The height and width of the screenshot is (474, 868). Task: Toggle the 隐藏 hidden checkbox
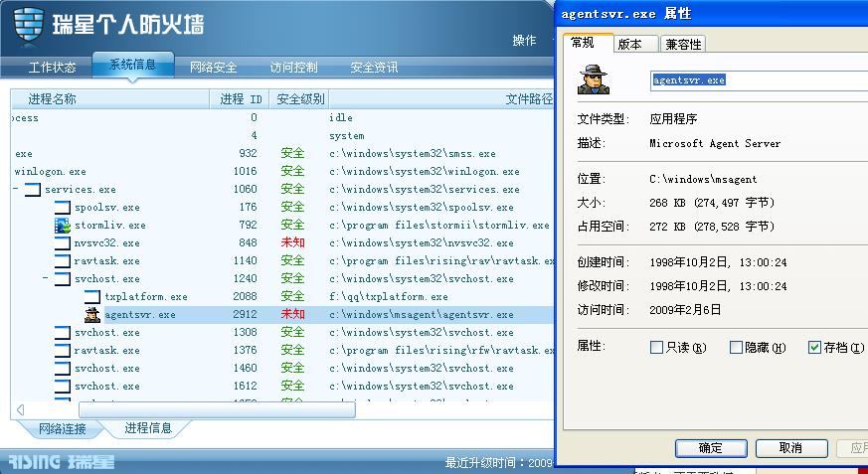(736, 348)
